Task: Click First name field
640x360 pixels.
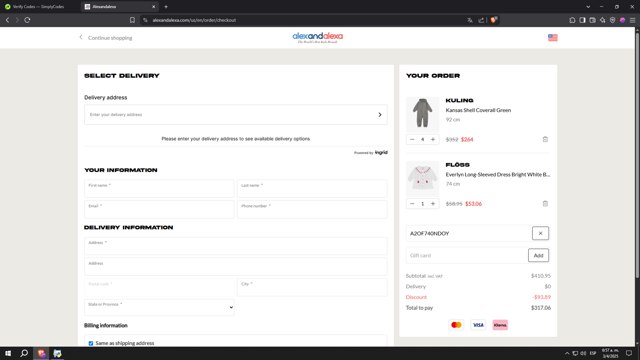Action: pyautogui.click(x=159, y=188)
